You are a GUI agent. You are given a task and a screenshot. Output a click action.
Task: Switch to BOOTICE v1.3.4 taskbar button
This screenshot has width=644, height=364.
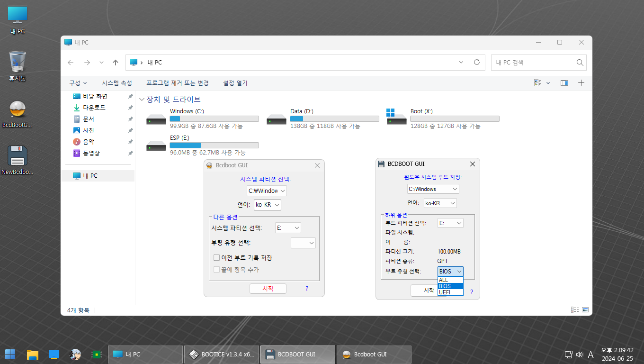click(x=222, y=355)
